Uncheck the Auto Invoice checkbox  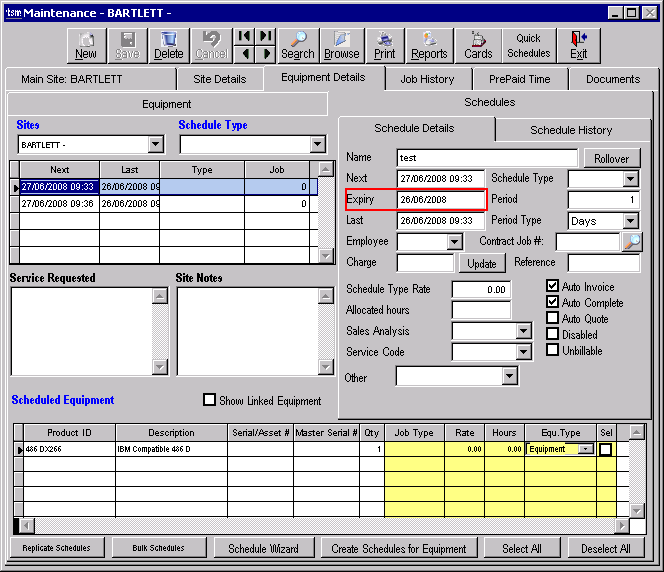pyautogui.click(x=553, y=287)
